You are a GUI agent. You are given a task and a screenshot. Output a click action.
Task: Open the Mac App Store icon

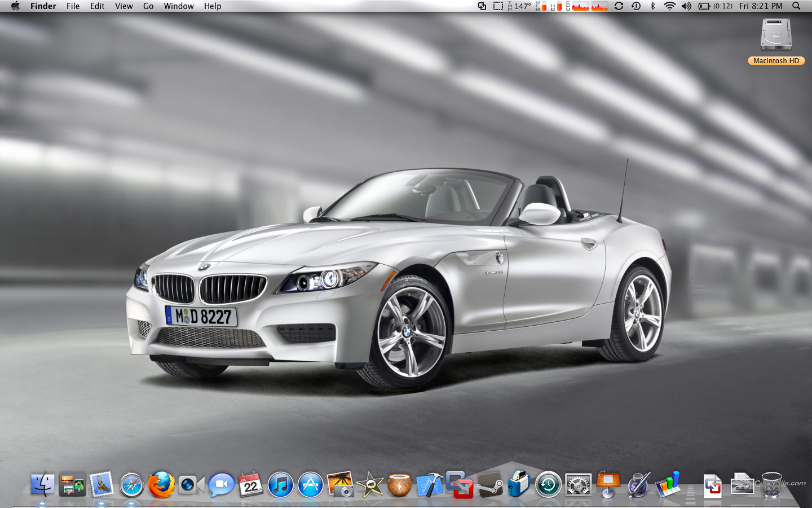310,485
